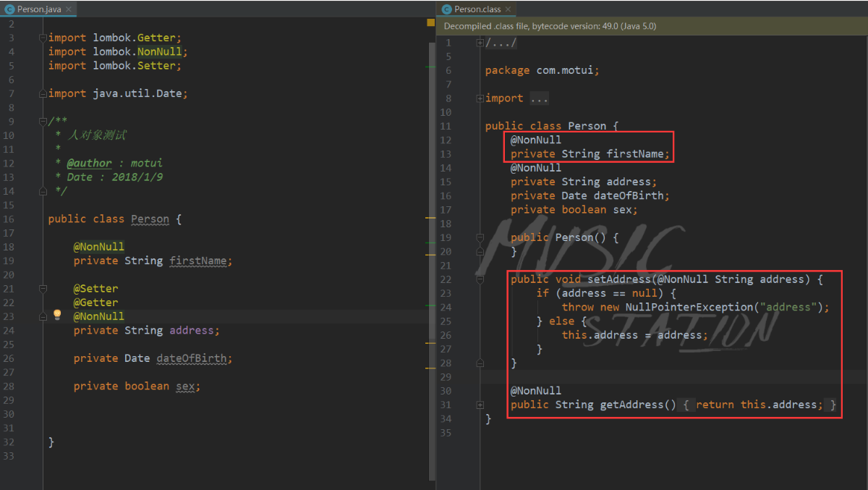Collapse the imports fold marker in Person.java

[44, 38]
